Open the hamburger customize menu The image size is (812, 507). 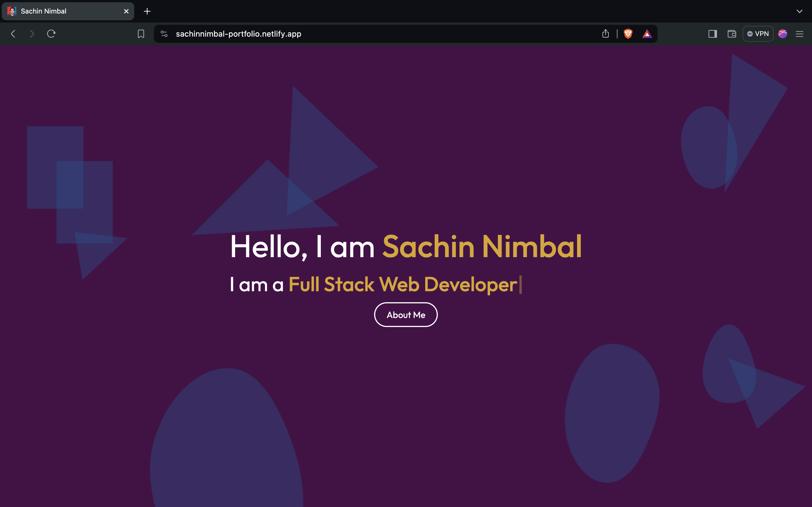(800, 34)
